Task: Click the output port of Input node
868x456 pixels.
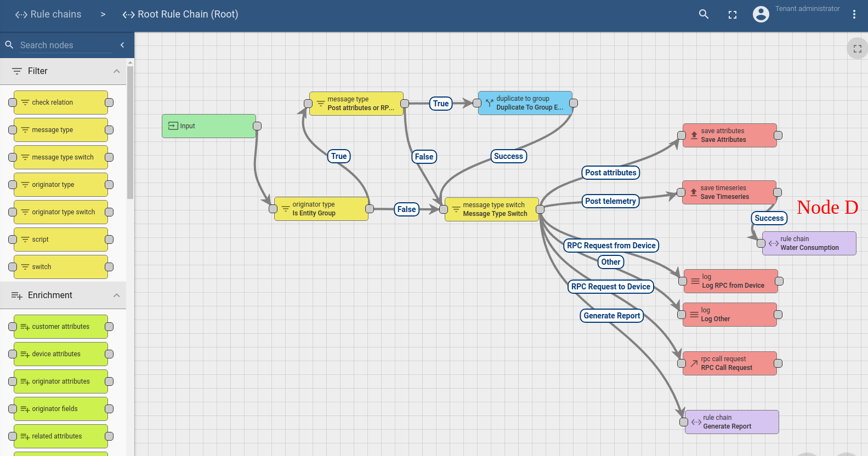Action: (257, 126)
